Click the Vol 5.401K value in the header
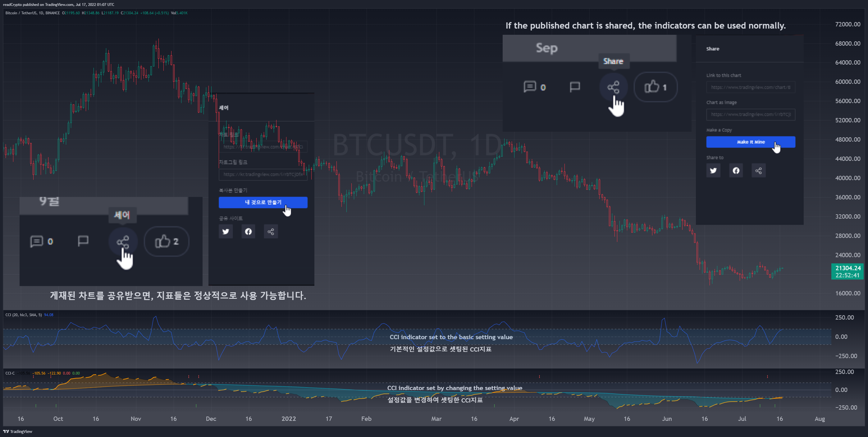The width and height of the screenshot is (868, 437). [x=179, y=13]
